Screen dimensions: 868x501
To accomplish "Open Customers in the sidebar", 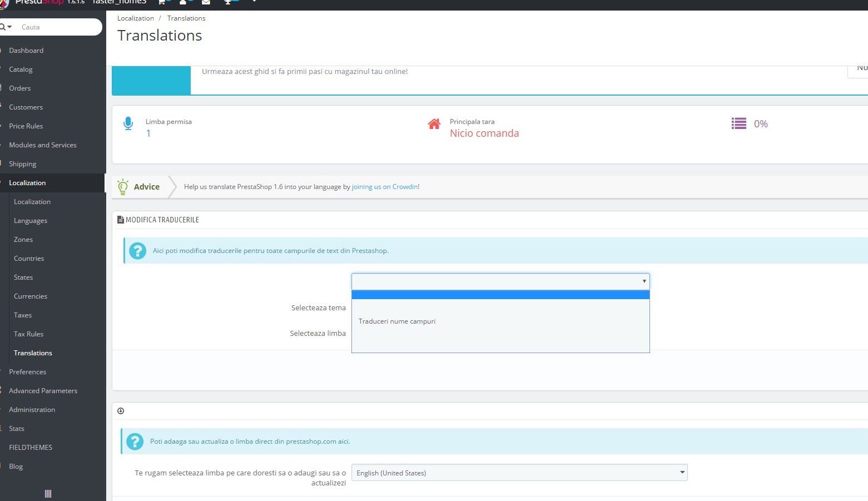I will [26, 107].
